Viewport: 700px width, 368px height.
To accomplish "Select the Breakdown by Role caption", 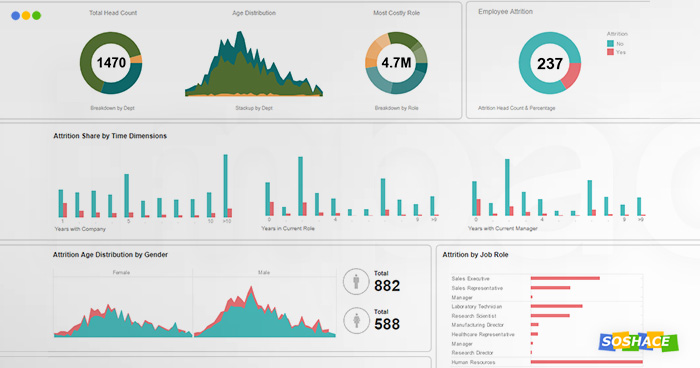I will pos(396,108).
